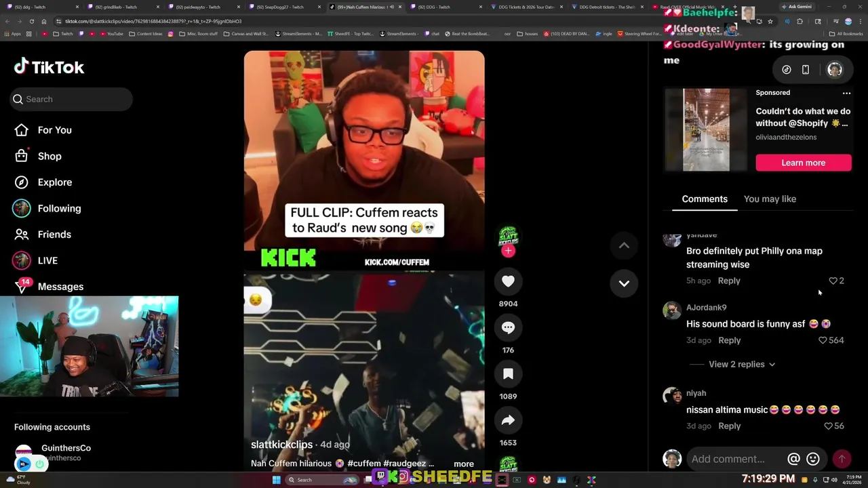Open the Explore compass icon
The image size is (868, 488).
[x=22, y=182]
